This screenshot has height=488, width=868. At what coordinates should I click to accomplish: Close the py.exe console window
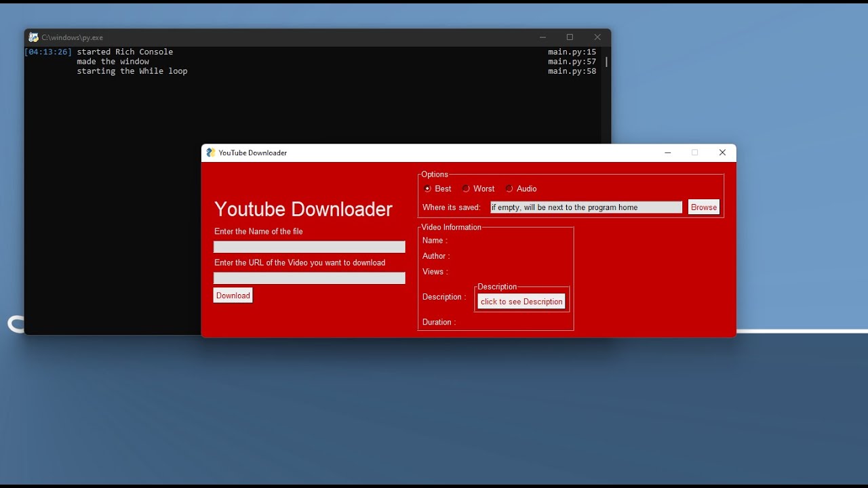[597, 37]
